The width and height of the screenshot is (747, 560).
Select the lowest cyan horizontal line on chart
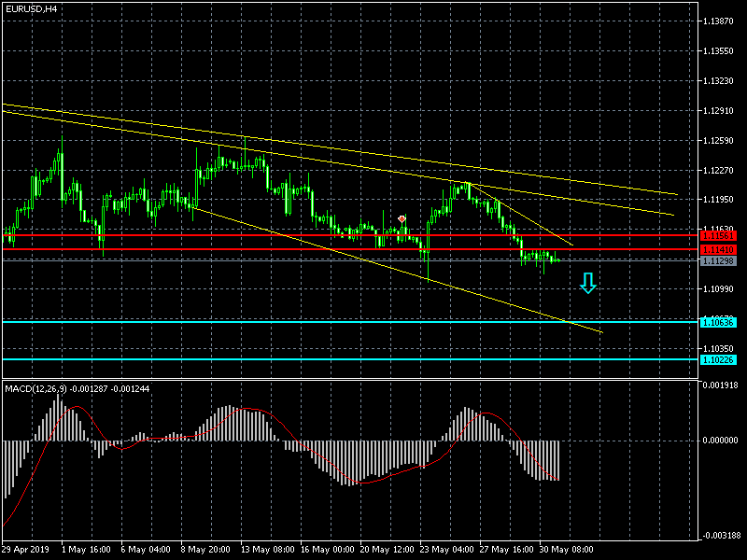(350, 359)
